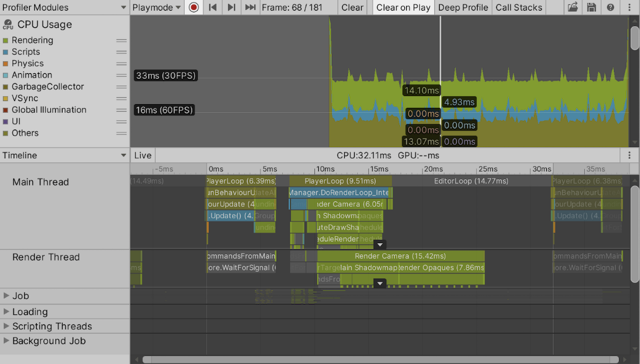Open the Profiler Modules dropdown

tap(64, 7)
